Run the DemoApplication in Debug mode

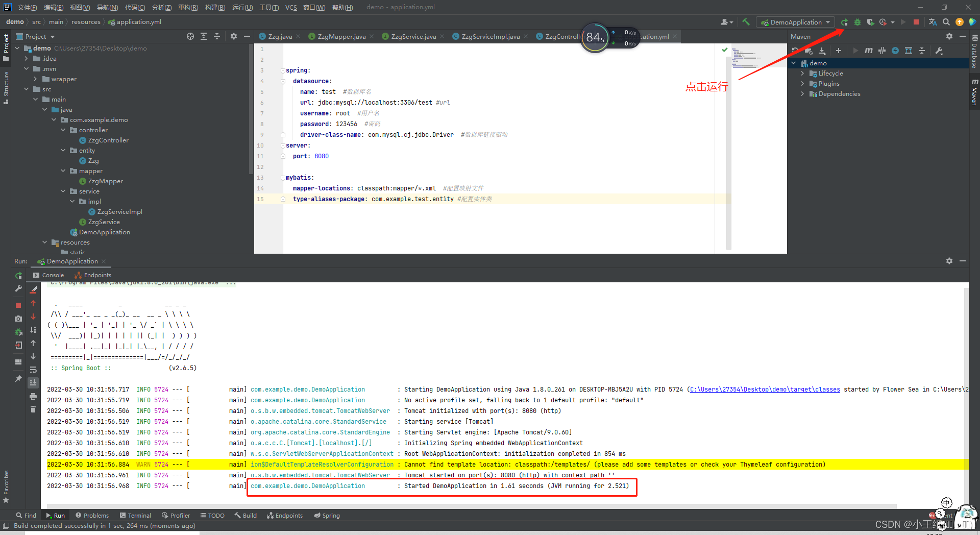point(857,22)
